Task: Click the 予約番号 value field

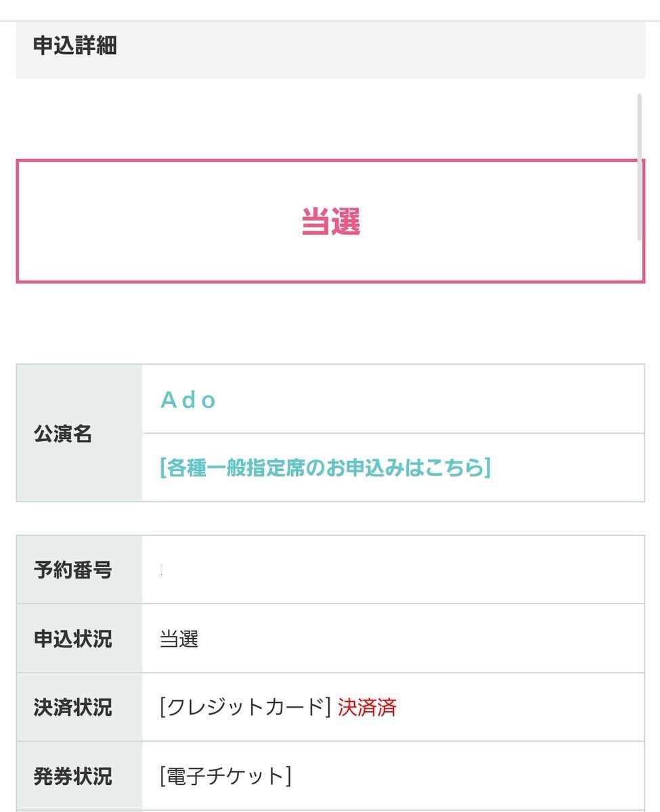Action: 393,570
